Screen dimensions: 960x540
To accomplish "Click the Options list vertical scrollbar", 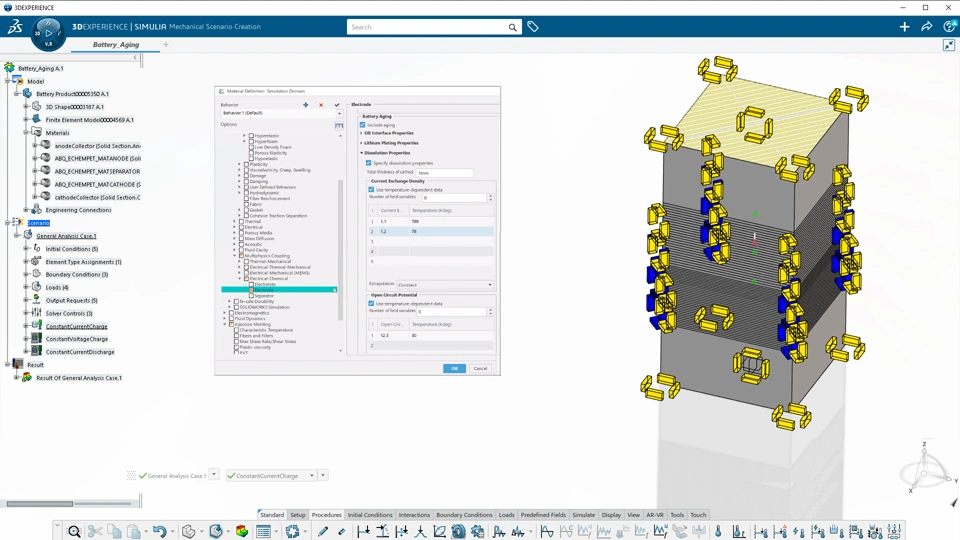I will (341, 250).
